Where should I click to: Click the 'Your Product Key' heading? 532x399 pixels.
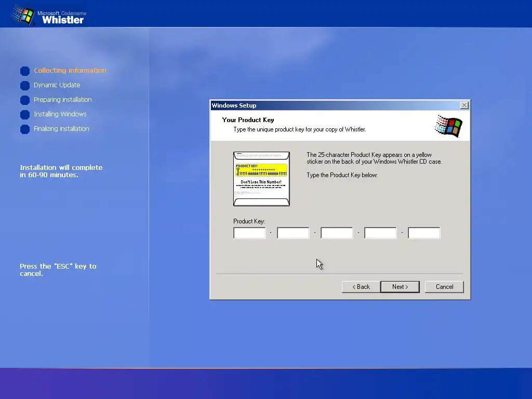[x=248, y=120]
